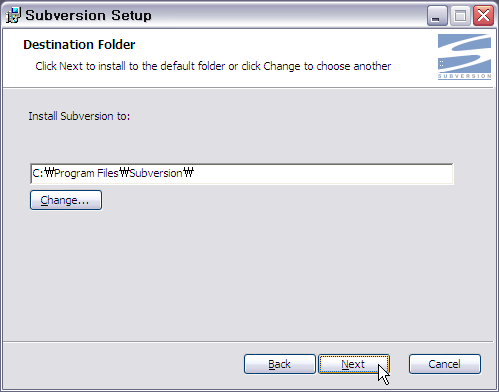Go Back to the previous setup page
499x392 pixels.
click(x=280, y=364)
